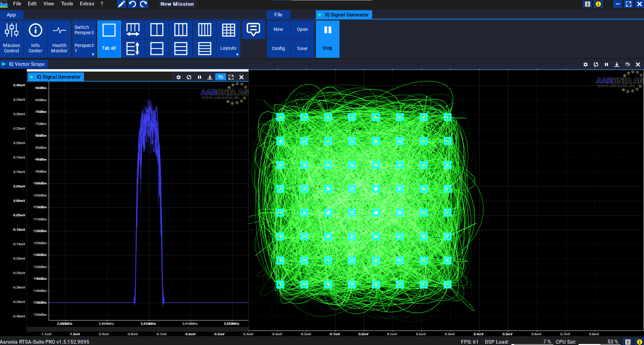
Task: Open the Config button
Action: click(278, 48)
